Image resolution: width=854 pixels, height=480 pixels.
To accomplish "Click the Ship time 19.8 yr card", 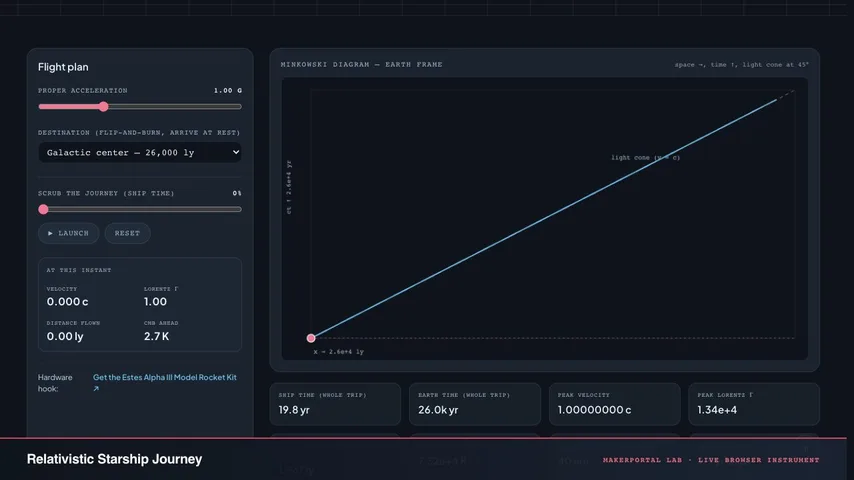I will pyautogui.click(x=335, y=404).
